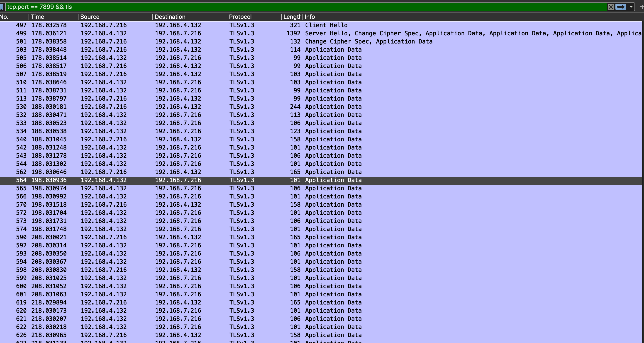Sort by the Length column header
Viewport: 644px width, 343px height.
292,17
